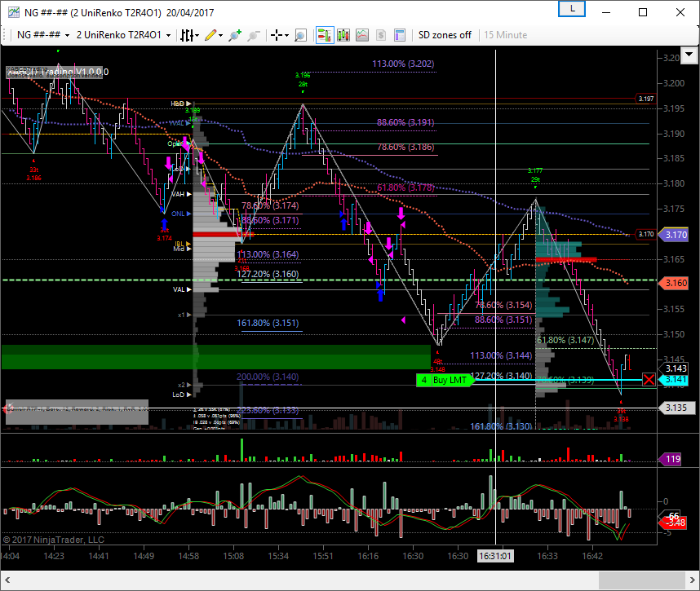Click the 78.60% (3.154) Fibonacci label
700x591 pixels.
[x=503, y=305]
